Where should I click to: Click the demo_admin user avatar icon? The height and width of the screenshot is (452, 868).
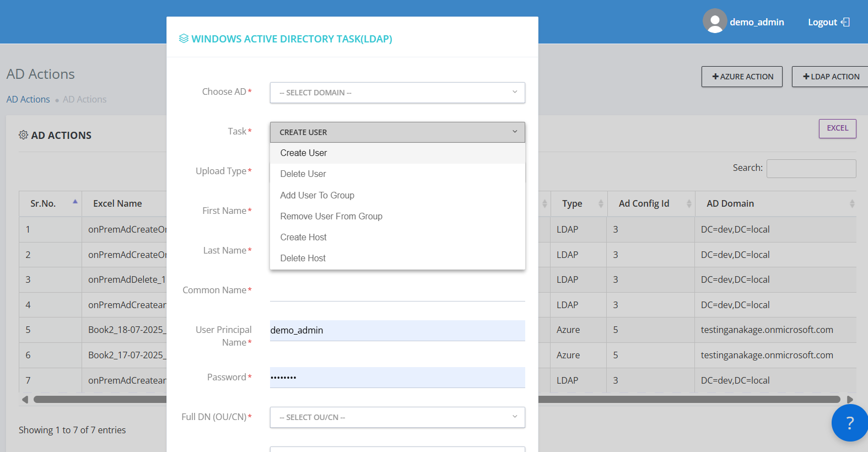(714, 21)
